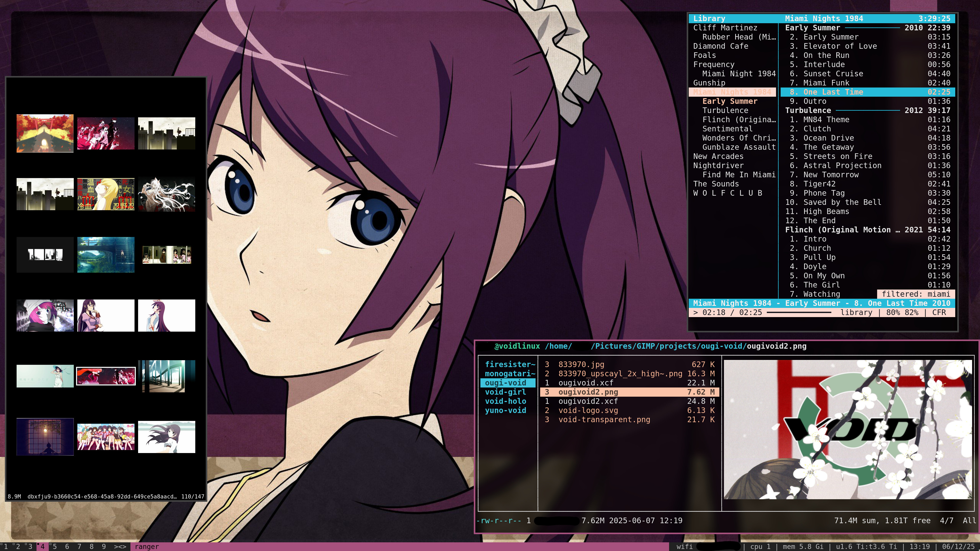Select the Cliff Martinez artist in cmus library

(x=725, y=28)
